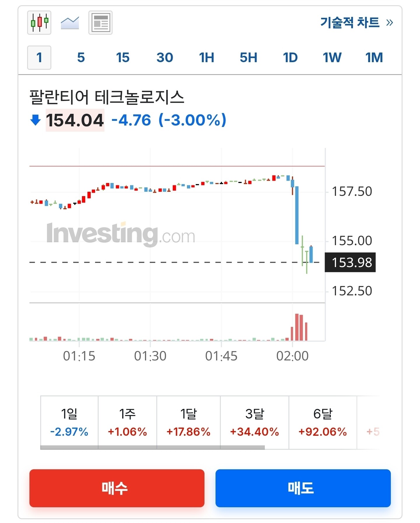Select the candlestick chart type icon
This screenshot has width=420, height=523.
(39, 23)
